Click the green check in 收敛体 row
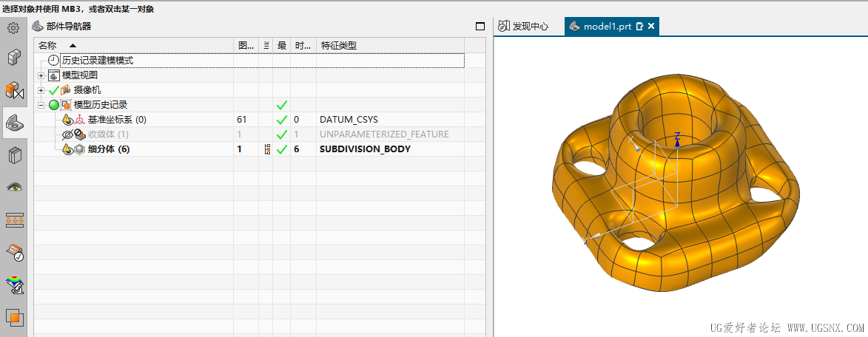 click(282, 135)
